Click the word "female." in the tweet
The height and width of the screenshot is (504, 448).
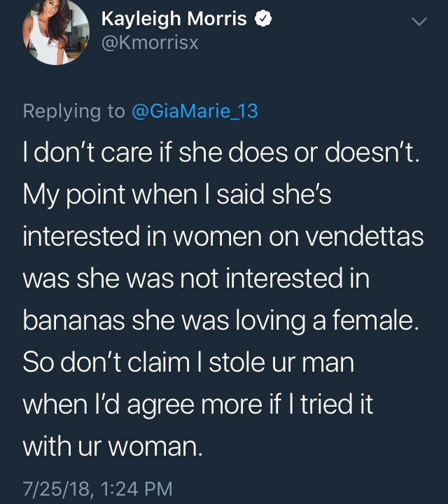[x=375, y=320]
